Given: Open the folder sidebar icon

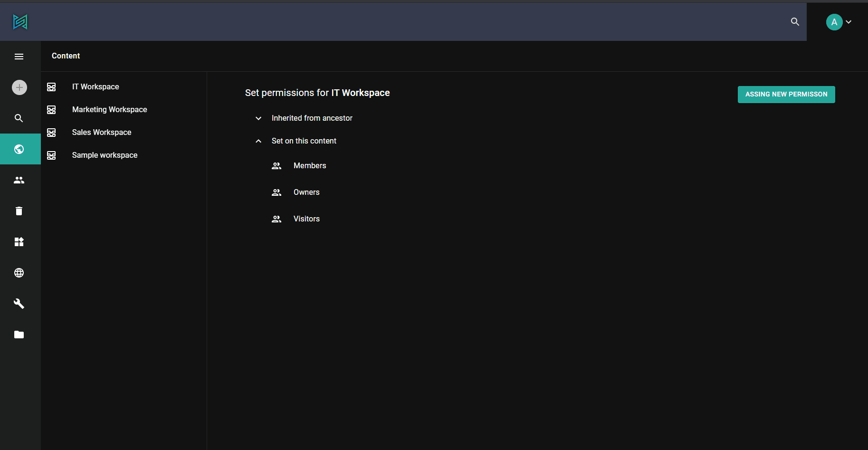Looking at the screenshot, I should [x=19, y=335].
